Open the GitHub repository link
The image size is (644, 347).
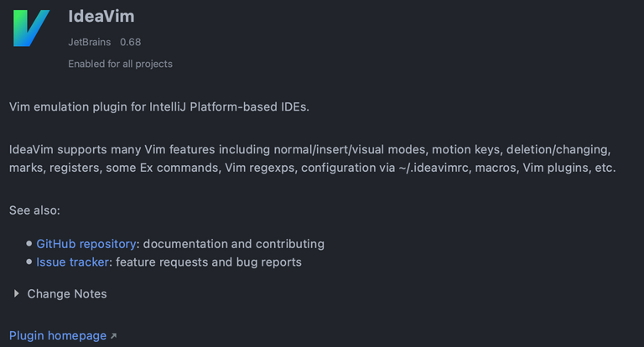point(86,244)
